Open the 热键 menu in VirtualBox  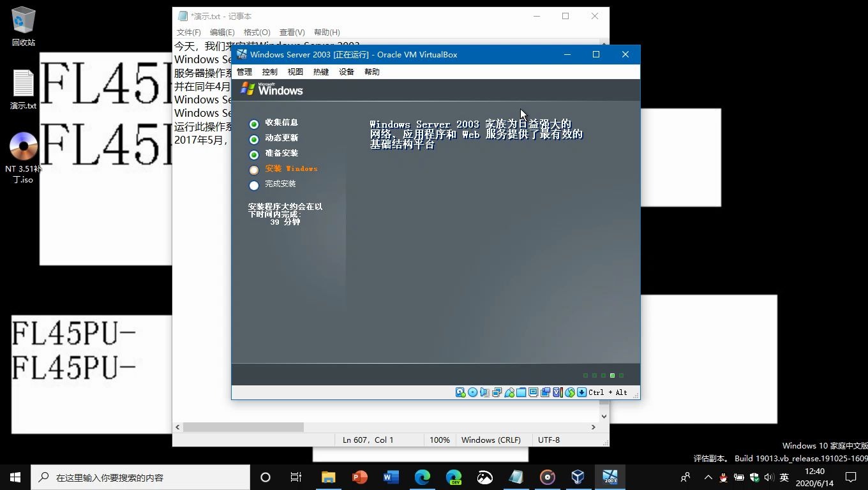[321, 71]
